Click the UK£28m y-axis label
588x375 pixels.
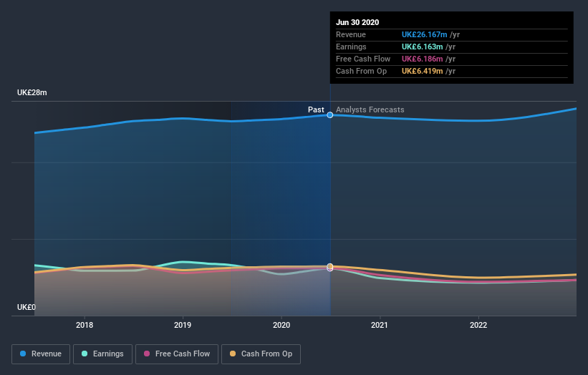[x=32, y=92]
